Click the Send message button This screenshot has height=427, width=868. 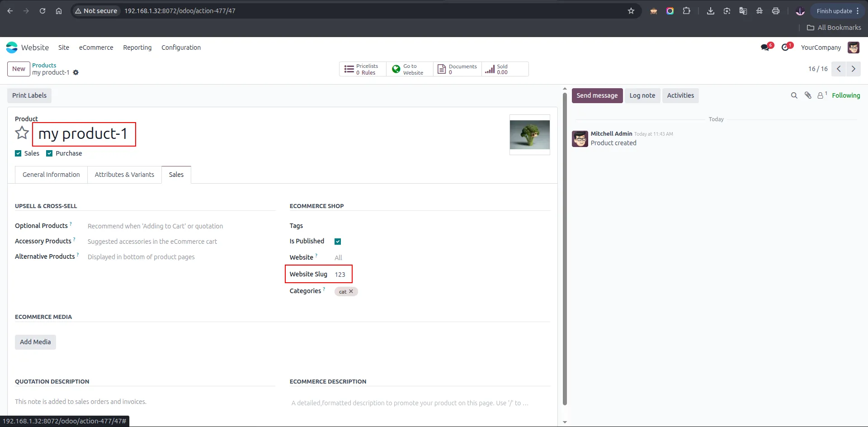(x=597, y=95)
